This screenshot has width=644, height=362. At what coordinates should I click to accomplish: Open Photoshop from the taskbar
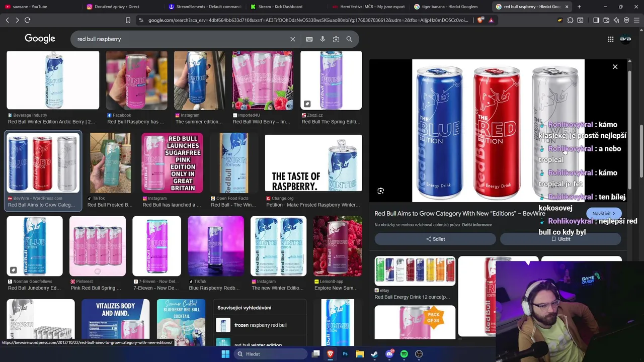coord(345,354)
